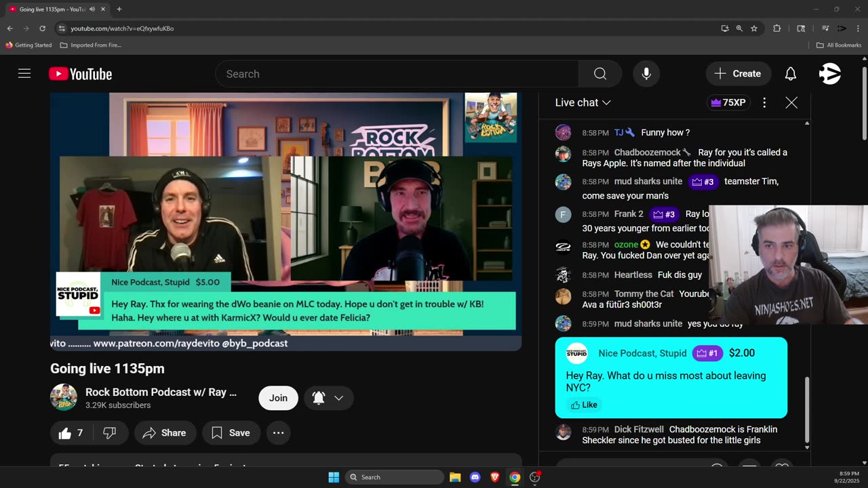Launch File Explorer from the taskbar

[x=455, y=477]
